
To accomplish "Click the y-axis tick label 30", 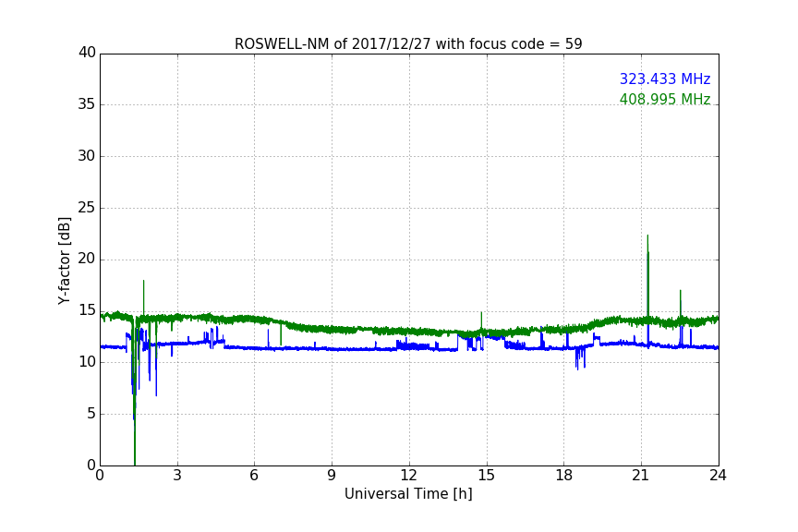I will pyautogui.click(x=87, y=156).
